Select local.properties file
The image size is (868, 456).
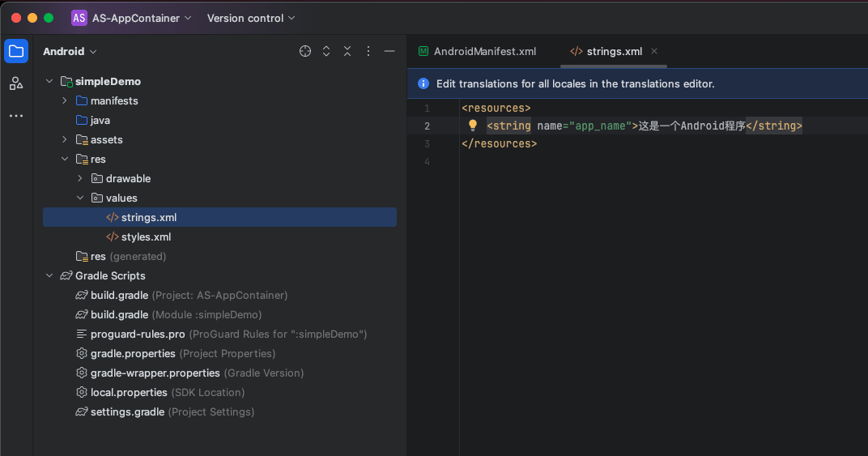[219, 392]
